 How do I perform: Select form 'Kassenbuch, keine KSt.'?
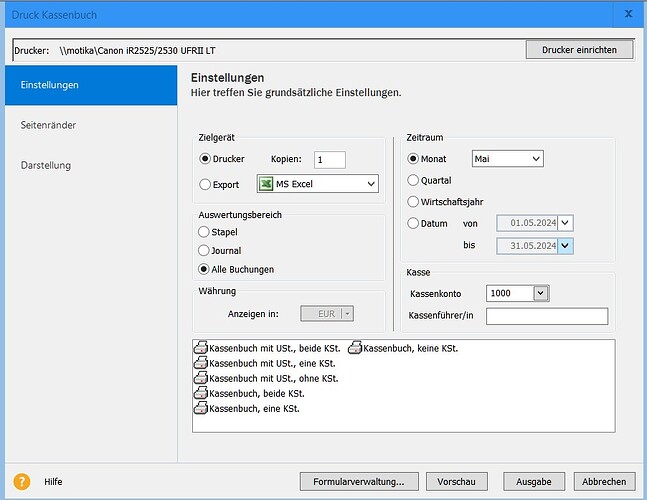(x=410, y=348)
